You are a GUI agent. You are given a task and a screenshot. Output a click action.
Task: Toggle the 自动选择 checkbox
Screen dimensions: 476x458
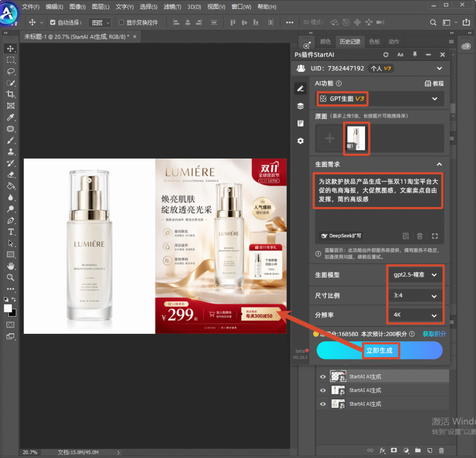[53, 22]
